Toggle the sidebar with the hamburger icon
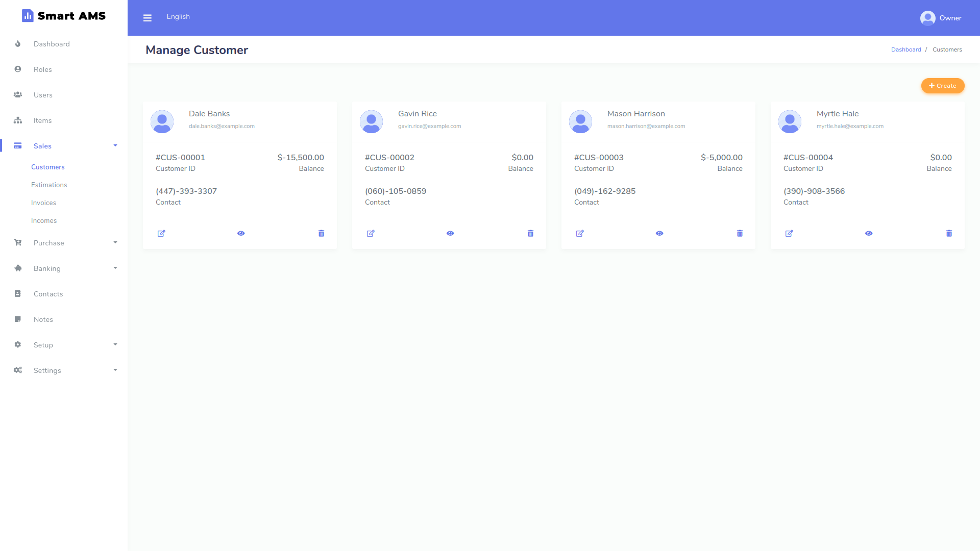 (x=148, y=17)
